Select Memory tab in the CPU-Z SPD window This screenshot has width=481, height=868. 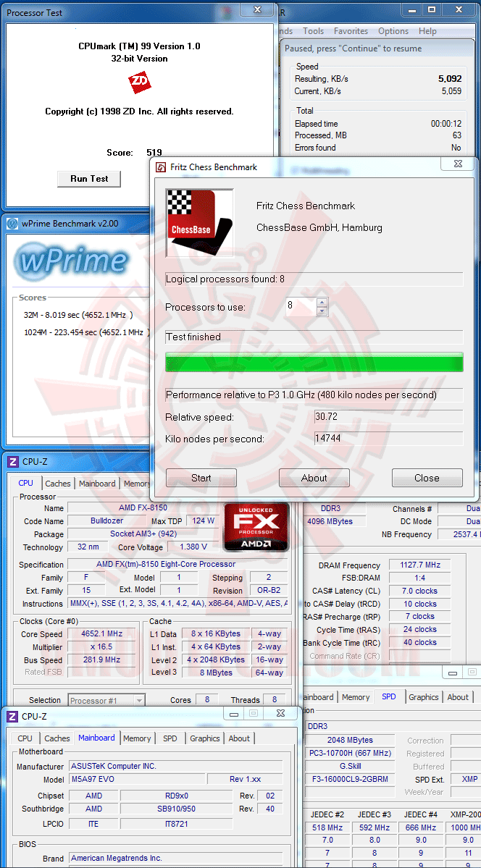pos(355,697)
